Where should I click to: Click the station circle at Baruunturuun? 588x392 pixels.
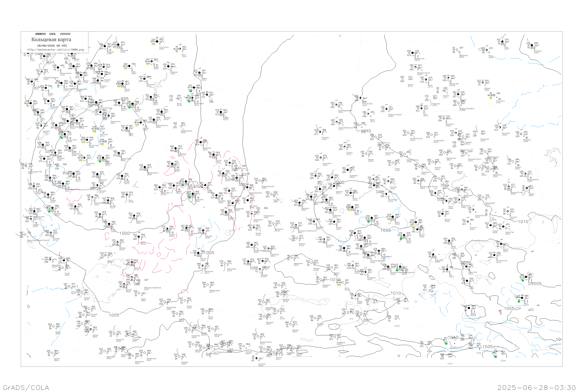coord(494,255)
